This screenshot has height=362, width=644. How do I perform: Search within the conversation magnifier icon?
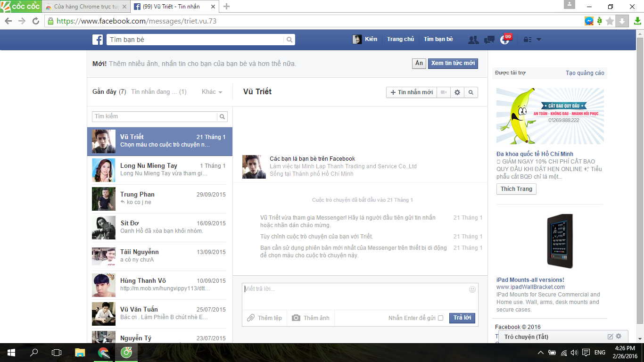(x=471, y=92)
